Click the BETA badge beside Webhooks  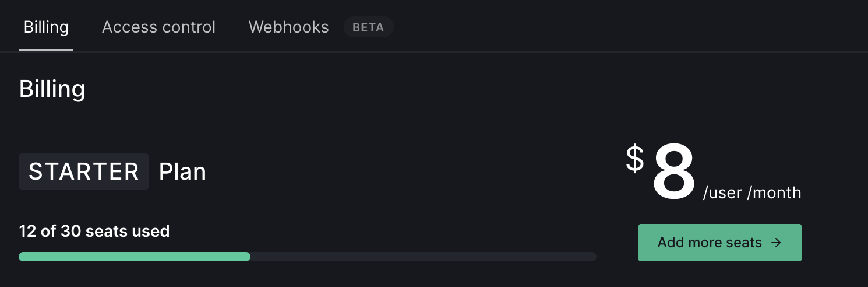(x=368, y=27)
